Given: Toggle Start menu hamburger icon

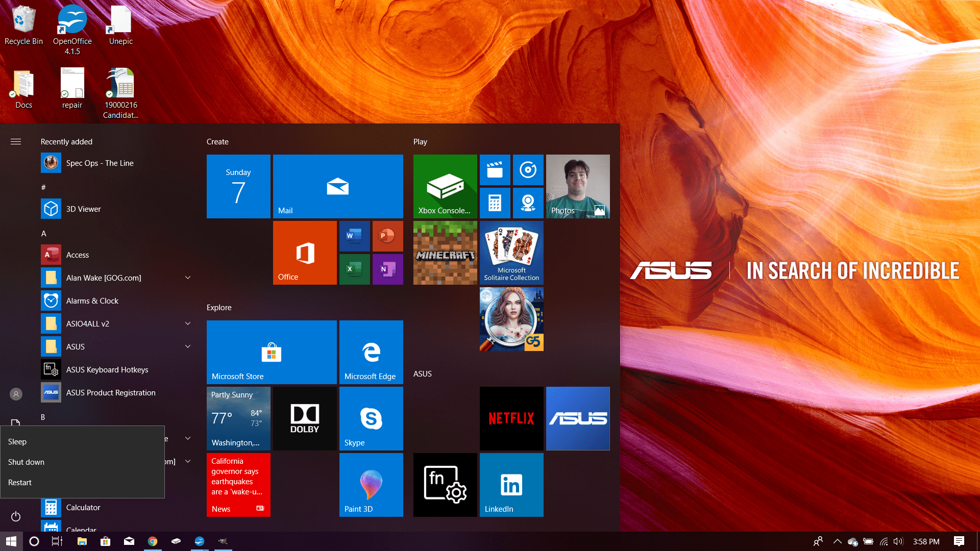Looking at the screenshot, I should (15, 141).
